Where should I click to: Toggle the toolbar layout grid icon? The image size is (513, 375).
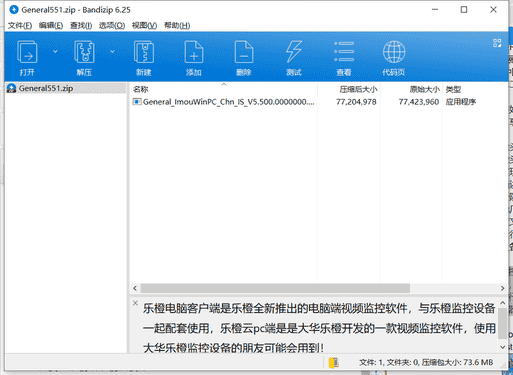pyautogui.click(x=497, y=43)
